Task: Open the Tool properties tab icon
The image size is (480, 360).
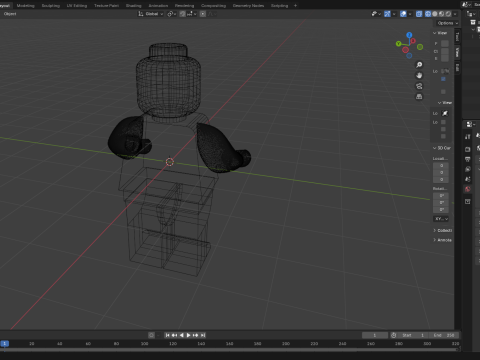Action: coord(468,136)
